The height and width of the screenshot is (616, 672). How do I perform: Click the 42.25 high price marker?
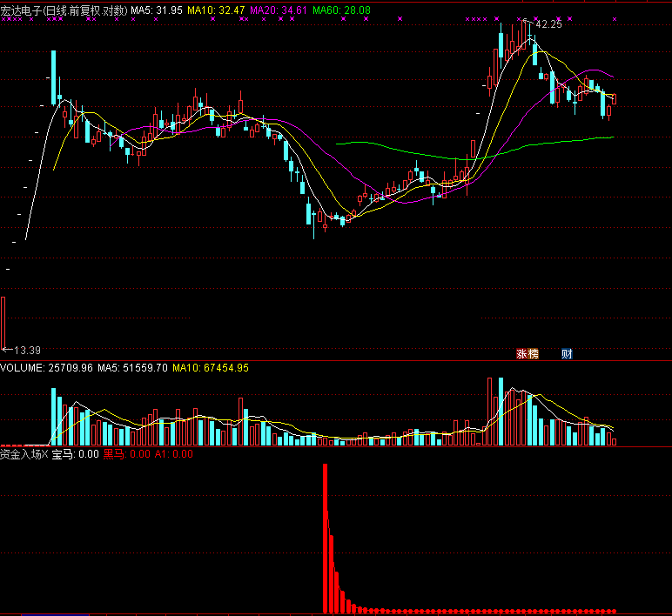click(x=548, y=24)
